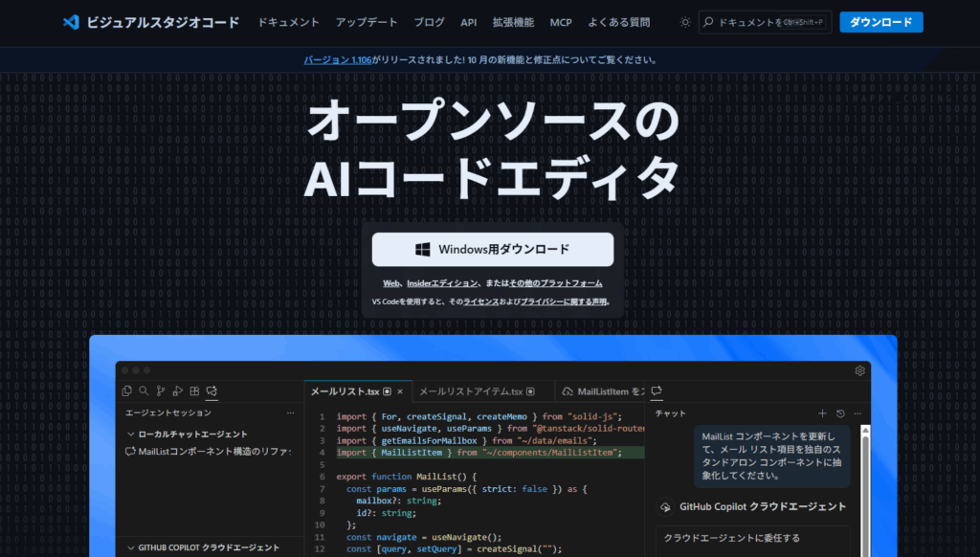
Task: Click the settings gear icon in editor window
Action: (860, 370)
